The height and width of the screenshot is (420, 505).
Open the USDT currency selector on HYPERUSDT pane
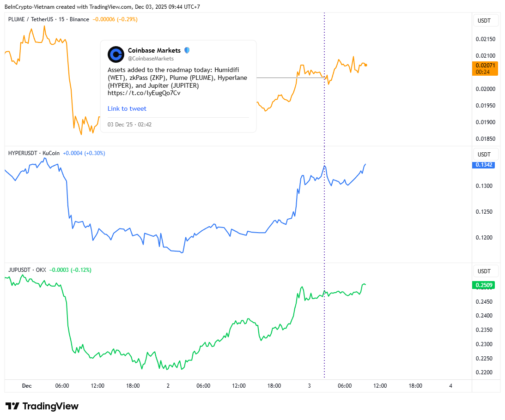click(x=484, y=154)
